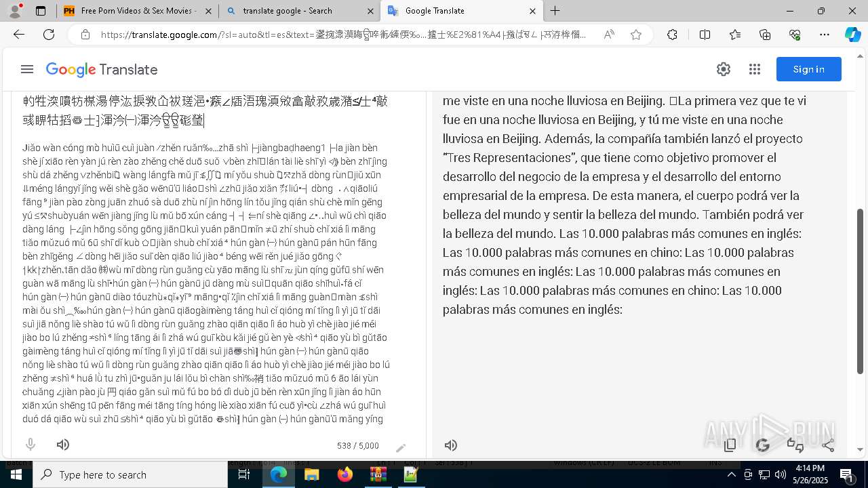Open Edge Settings and more menu
Viewport: 868px width, 488px height.
[x=825, y=35]
